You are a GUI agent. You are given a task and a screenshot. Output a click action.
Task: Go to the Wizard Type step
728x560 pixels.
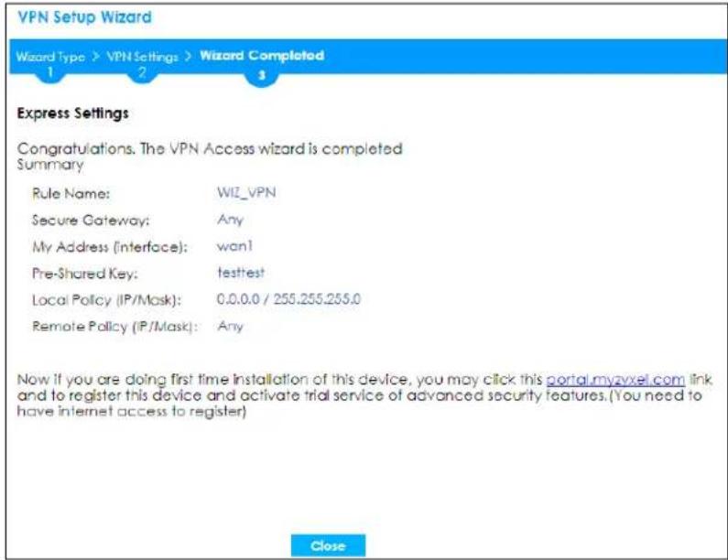[50, 57]
